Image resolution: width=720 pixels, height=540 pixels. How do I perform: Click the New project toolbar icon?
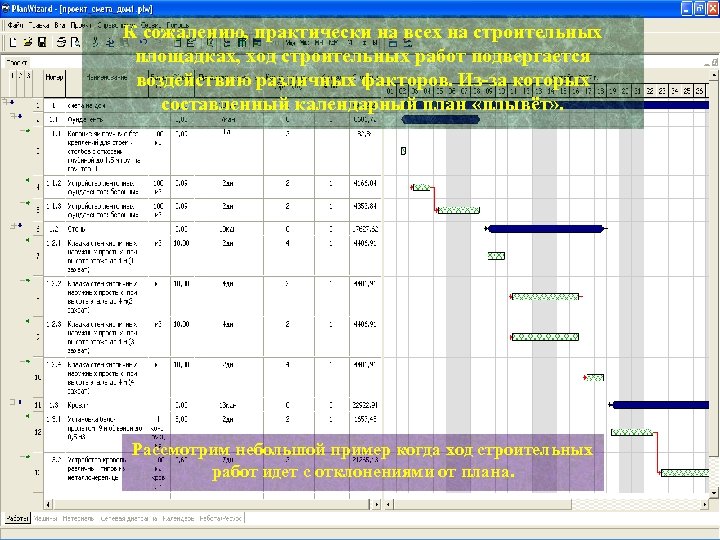13,42
